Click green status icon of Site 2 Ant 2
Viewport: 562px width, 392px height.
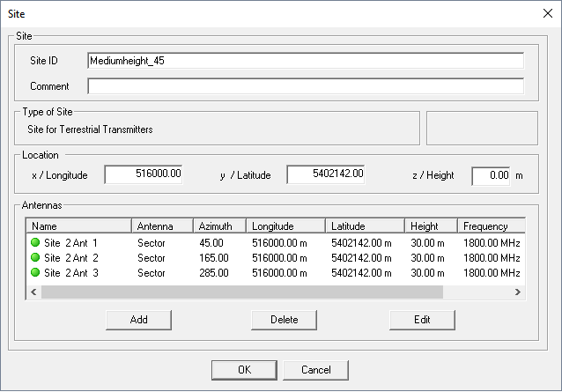tap(36, 257)
